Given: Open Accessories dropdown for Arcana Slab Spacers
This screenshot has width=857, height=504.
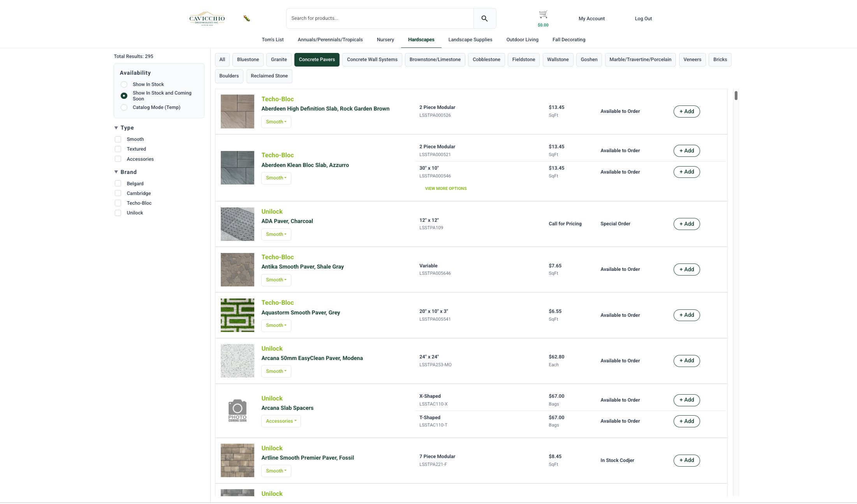Looking at the screenshot, I should 281,421.
